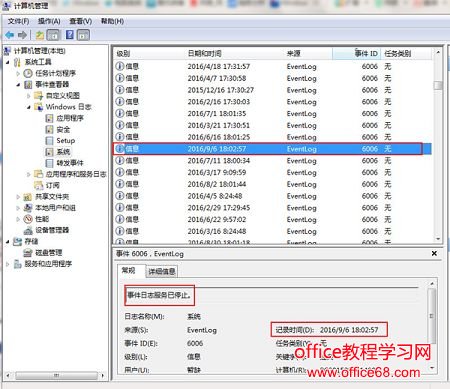
Task: Select 应用程序和服务日志 folder
Action: (x=76, y=174)
